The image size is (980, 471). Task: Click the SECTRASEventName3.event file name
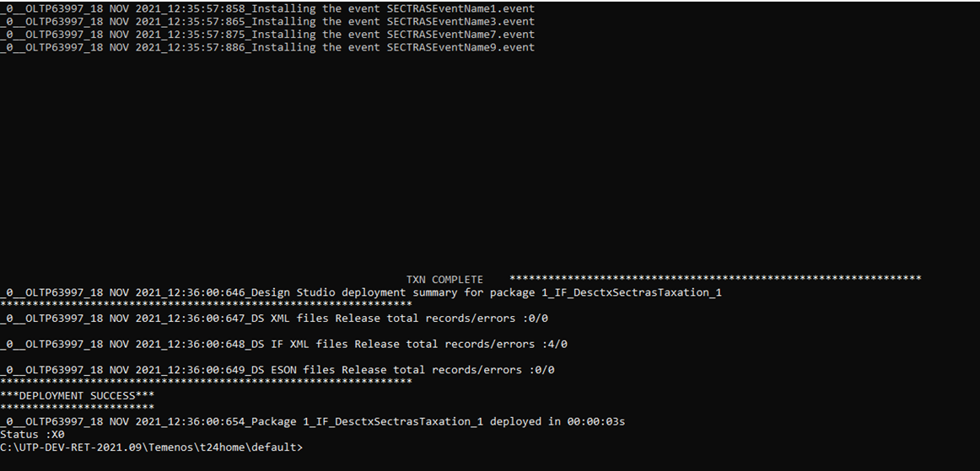460,22
